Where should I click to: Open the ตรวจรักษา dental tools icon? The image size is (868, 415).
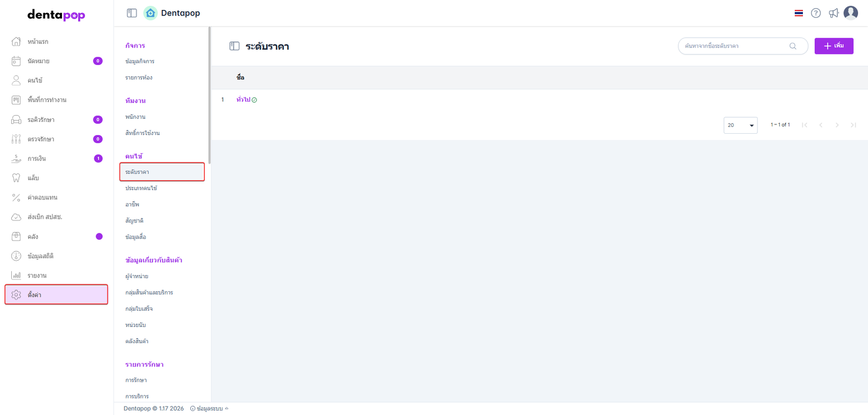coord(17,139)
